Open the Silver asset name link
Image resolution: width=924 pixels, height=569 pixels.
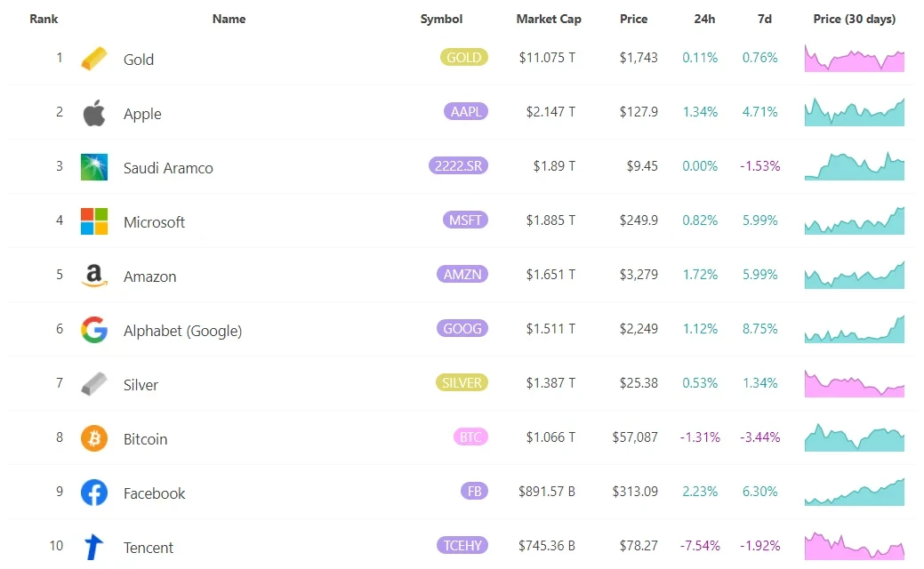[141, 385]
